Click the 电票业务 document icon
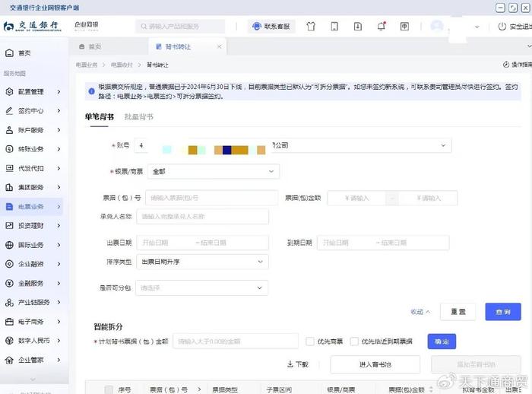 [x=9, y=207]
